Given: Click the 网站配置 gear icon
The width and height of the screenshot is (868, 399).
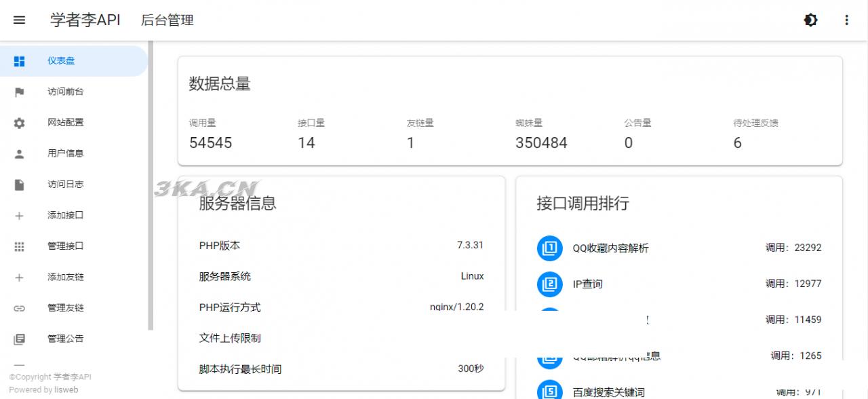Looking at the screenshot, I should (19, 122).
